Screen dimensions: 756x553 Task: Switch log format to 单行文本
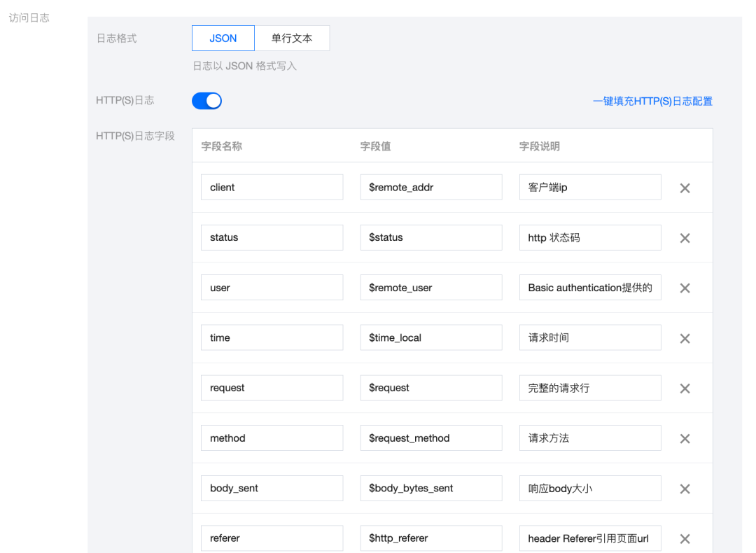[x=292, y=38]
